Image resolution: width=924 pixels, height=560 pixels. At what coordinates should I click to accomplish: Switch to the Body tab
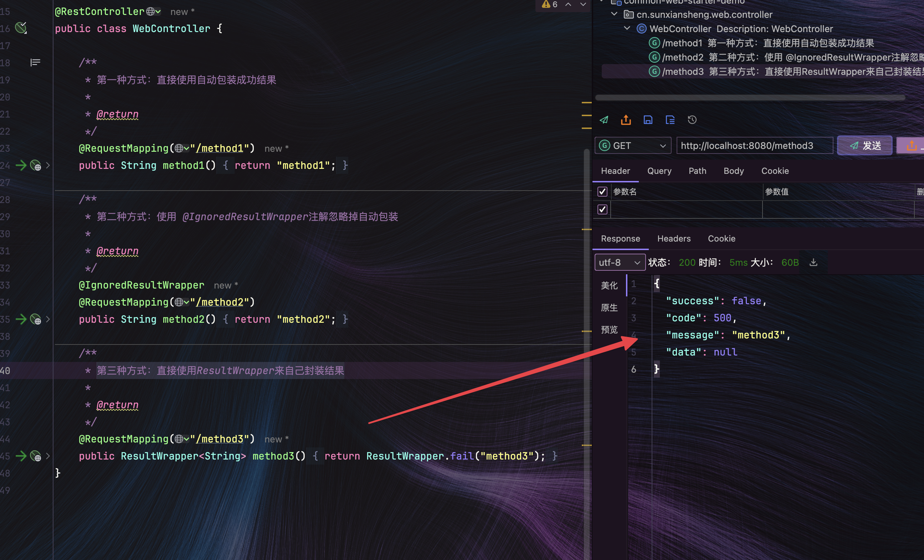click(x=734, y=171)
